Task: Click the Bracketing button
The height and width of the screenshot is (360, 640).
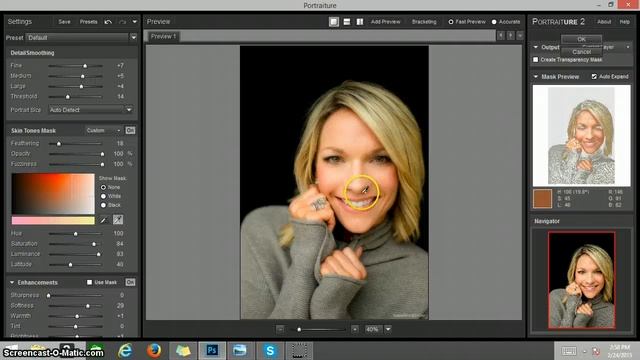Action: coord(424,22)
